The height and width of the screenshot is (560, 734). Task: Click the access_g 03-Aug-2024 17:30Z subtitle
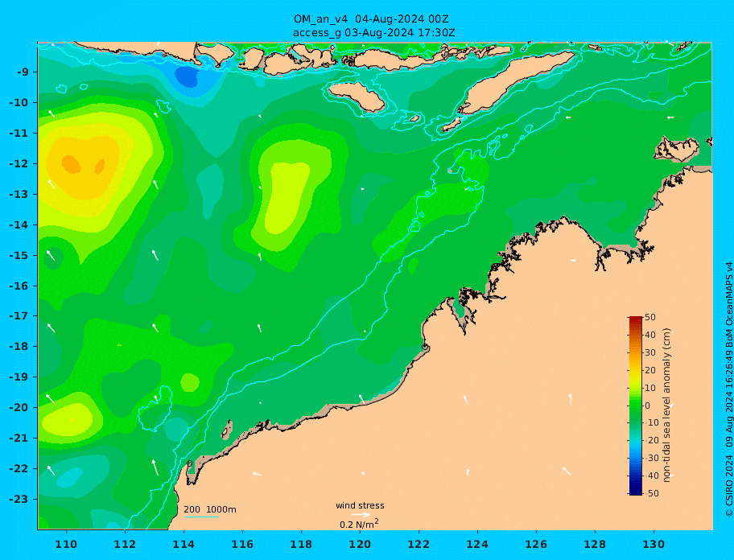(x=373, y=33)
